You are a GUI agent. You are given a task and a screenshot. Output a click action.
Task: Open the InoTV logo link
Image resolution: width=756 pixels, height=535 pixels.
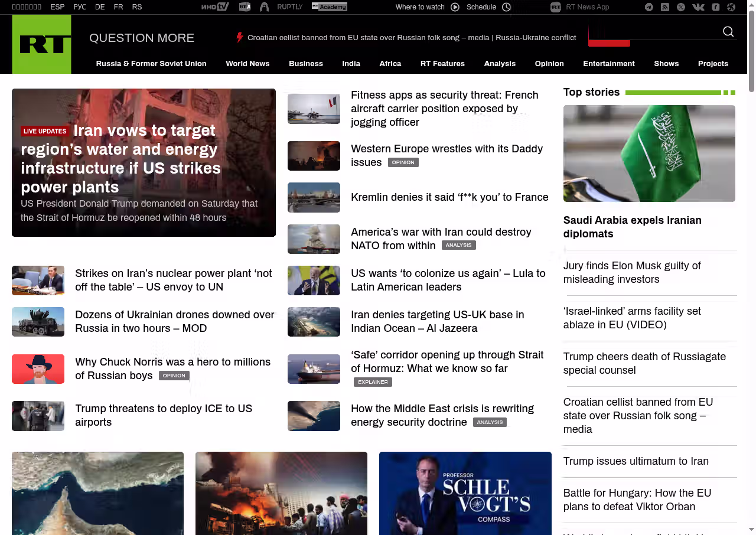click(214, 7)
